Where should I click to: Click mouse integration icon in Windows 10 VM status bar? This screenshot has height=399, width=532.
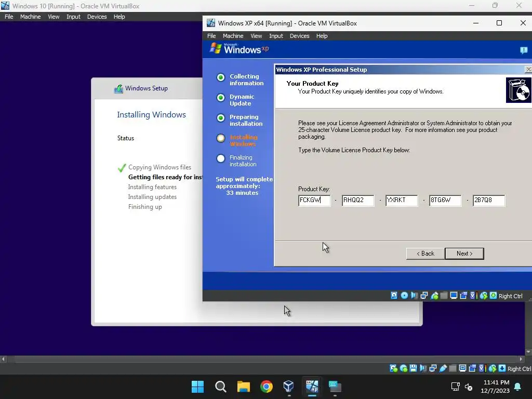pos(493,368)
